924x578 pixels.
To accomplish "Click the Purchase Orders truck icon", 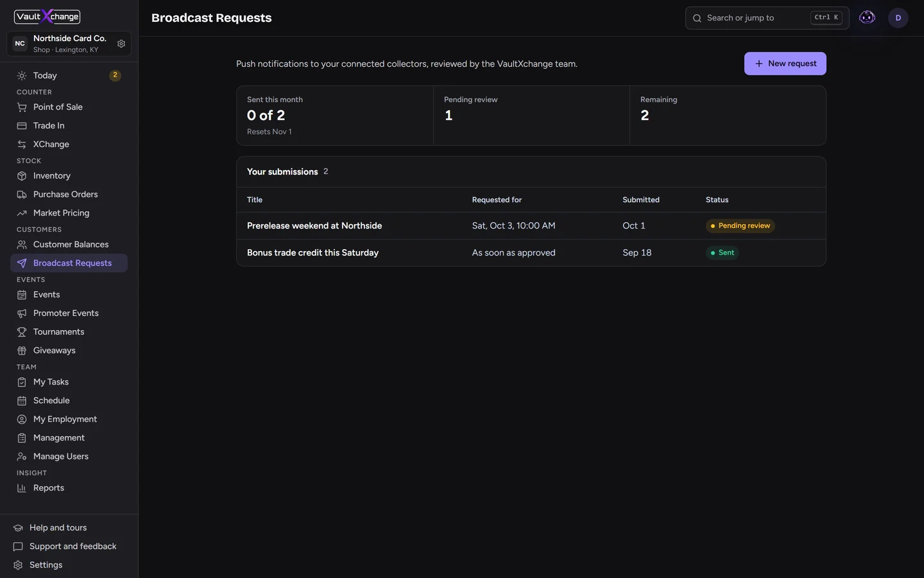I will point(22,195).
